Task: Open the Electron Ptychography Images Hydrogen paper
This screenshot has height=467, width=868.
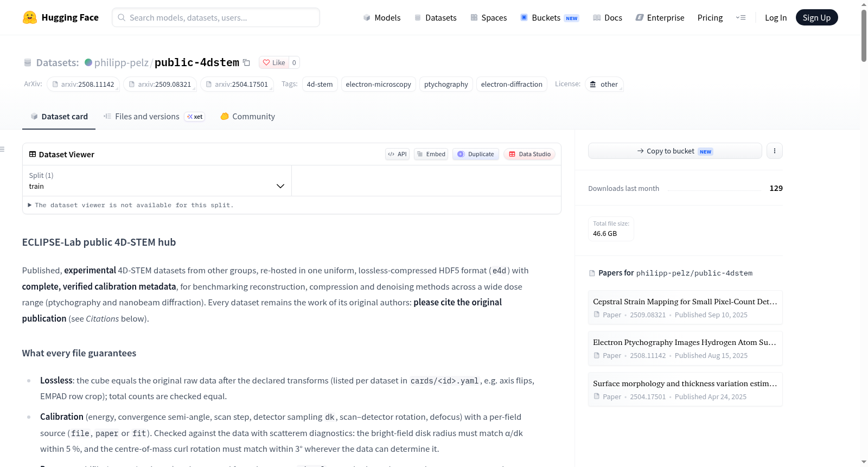Action: pyautogui.click(x=685, y=348)
